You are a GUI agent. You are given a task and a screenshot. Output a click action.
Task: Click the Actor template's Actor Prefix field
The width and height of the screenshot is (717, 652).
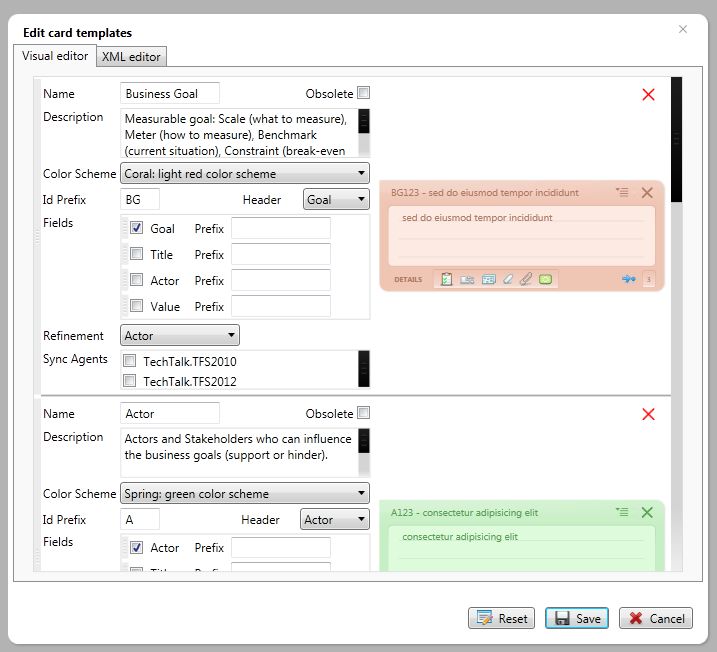(281, 548)
